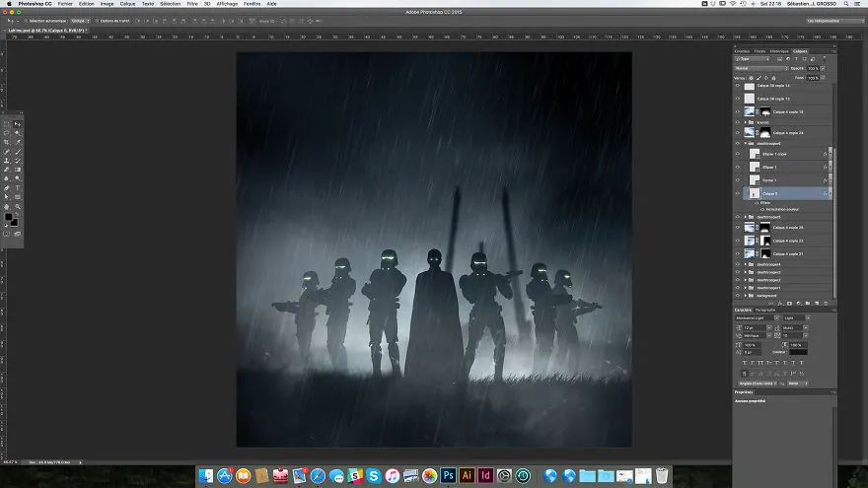Image resolution: width=868 pixels, height=488 pixels.
Task: Select the Eyedropper tool
Action: point(18,142)
